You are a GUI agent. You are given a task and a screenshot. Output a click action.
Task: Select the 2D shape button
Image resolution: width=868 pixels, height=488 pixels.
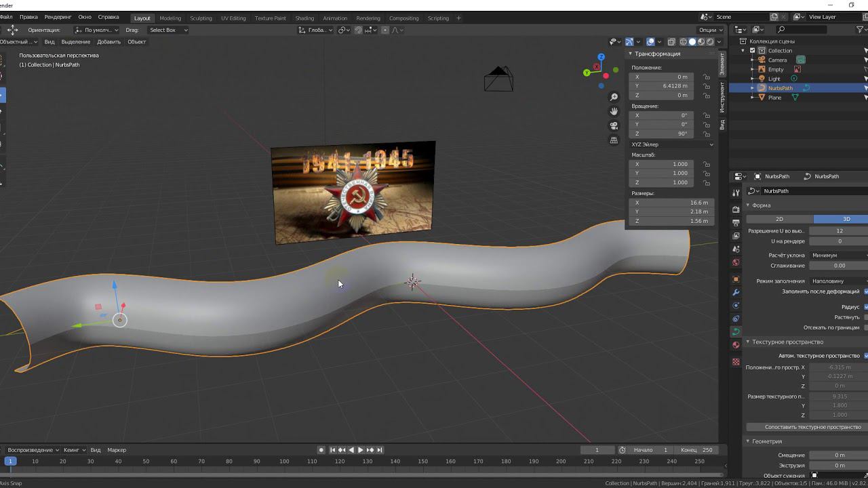779,219
